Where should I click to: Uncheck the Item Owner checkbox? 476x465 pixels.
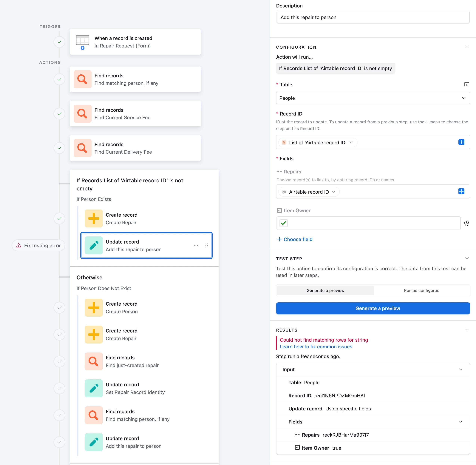pos(283,223)
